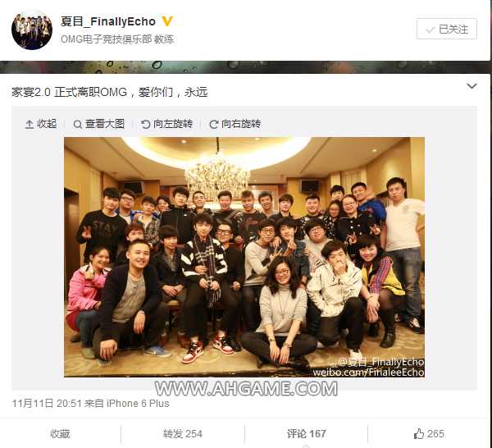
Task: Click the magnifier icon for 查看大图
Action: [78, 125]
